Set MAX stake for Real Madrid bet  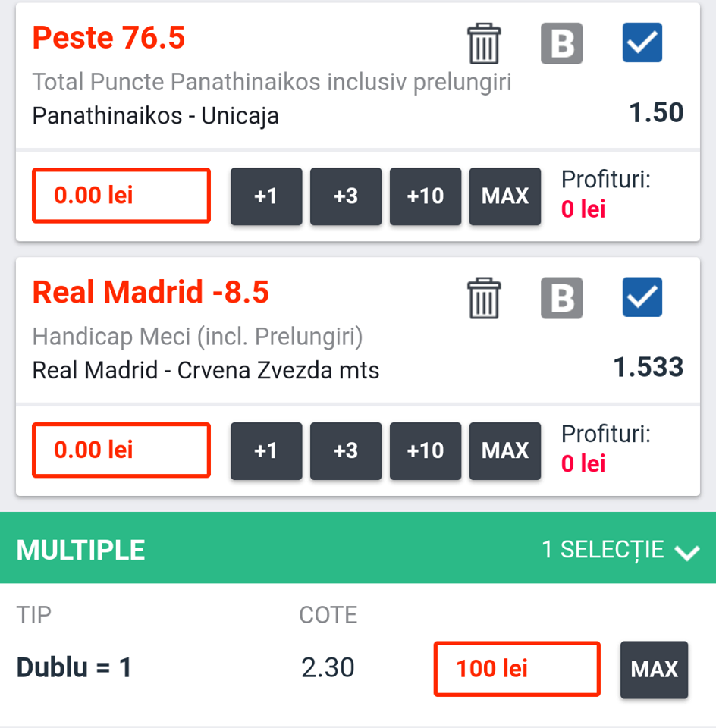(505, 451)
